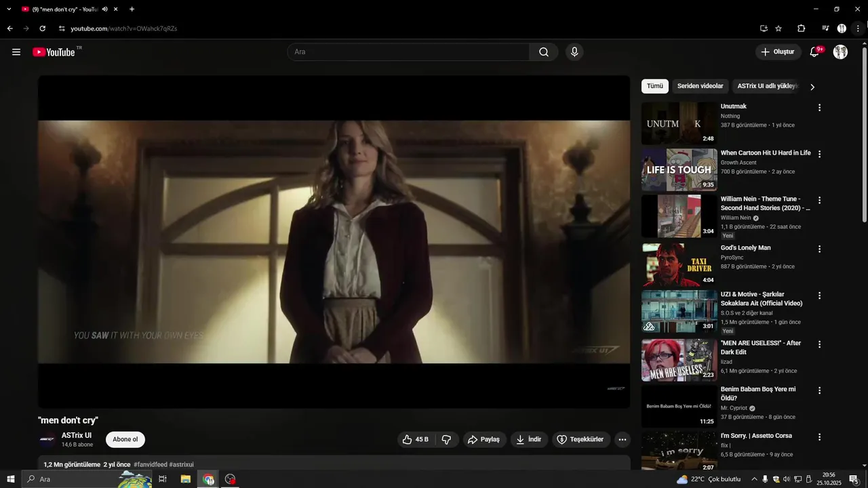Open options for Benim Babam video
This screenshot has width=868, height=488.
click(x=819, y=390)
